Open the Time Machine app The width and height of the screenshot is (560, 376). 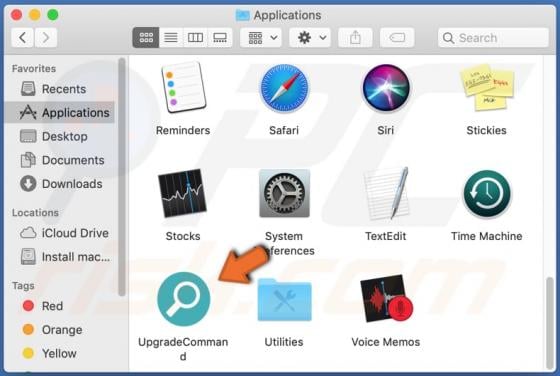487,194
